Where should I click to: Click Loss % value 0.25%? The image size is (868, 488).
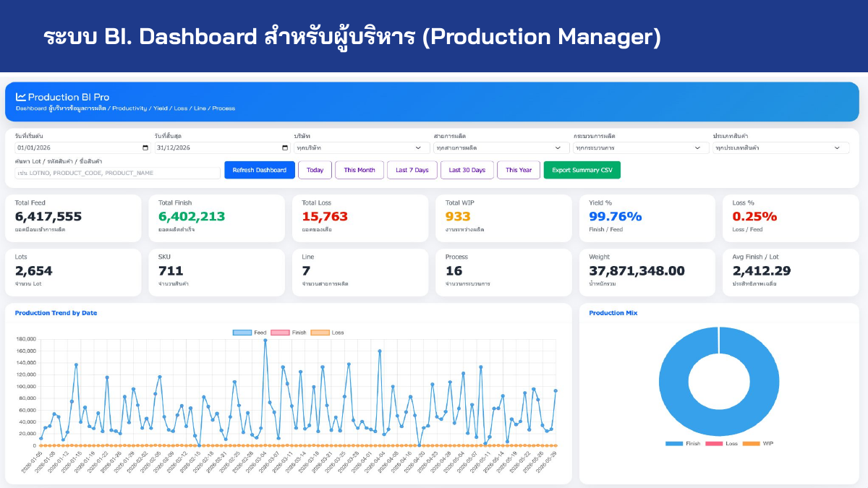click(754, 216)
